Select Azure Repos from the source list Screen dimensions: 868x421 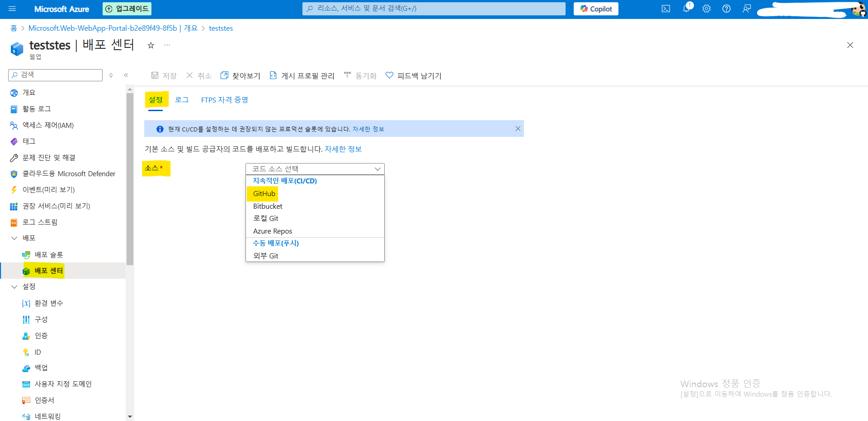(x=315, y=231)
